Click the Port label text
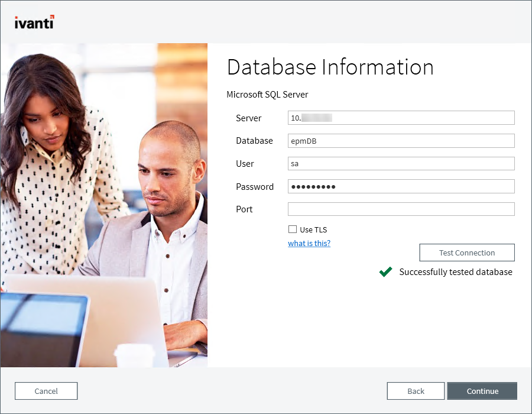Screen dimensions: 532x414 click(x=244, y=209)
